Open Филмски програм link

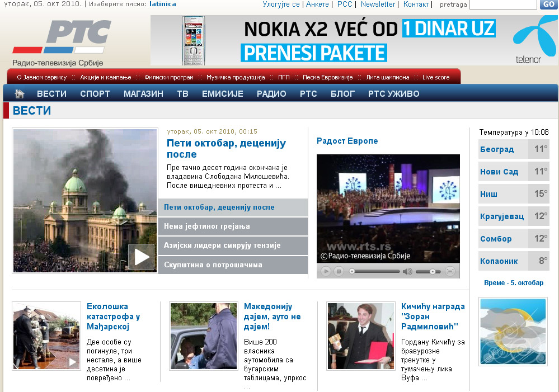click(169, 77)
